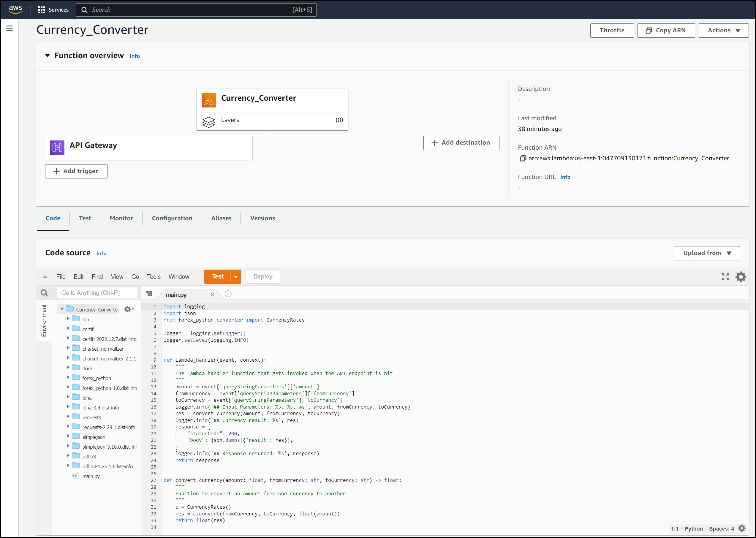Expand the forex_python folder
This screenshot has height=538, width=756.
point(68,378)
